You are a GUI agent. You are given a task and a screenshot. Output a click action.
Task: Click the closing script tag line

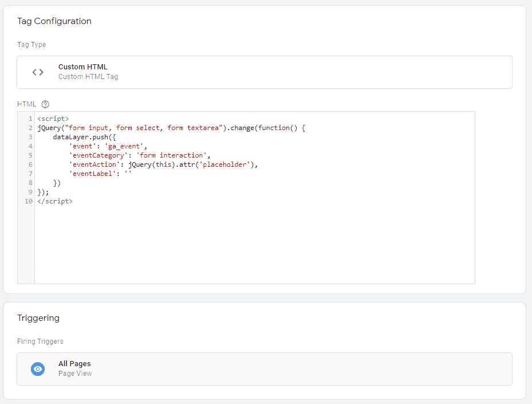pyautogui.click(x=55, y=201)
